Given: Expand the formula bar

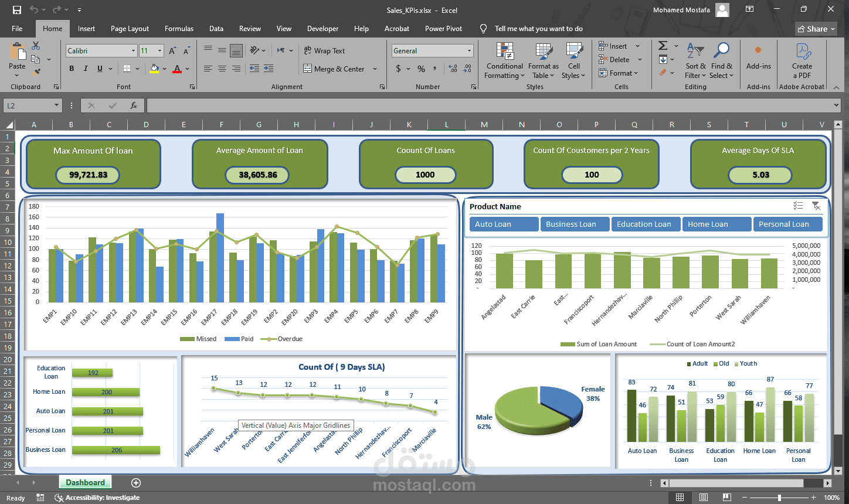Looking at the screenshot, I should (x=836, y=105).
